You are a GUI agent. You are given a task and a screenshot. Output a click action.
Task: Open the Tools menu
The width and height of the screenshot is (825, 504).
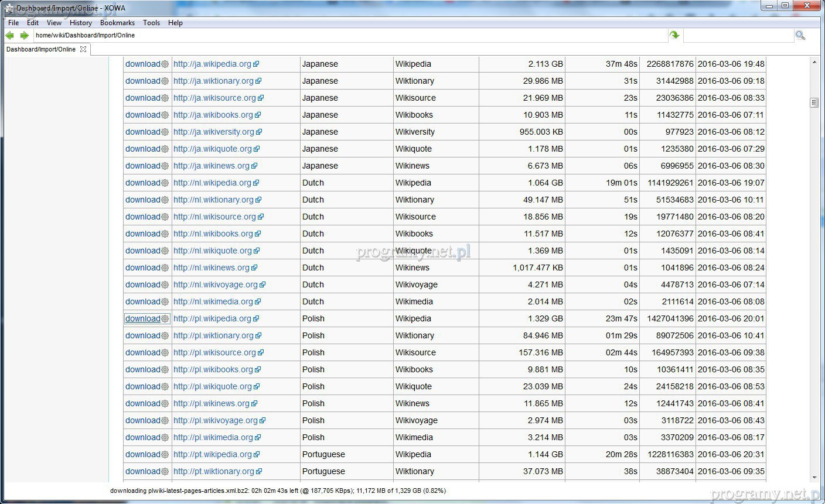coord(151,23)
